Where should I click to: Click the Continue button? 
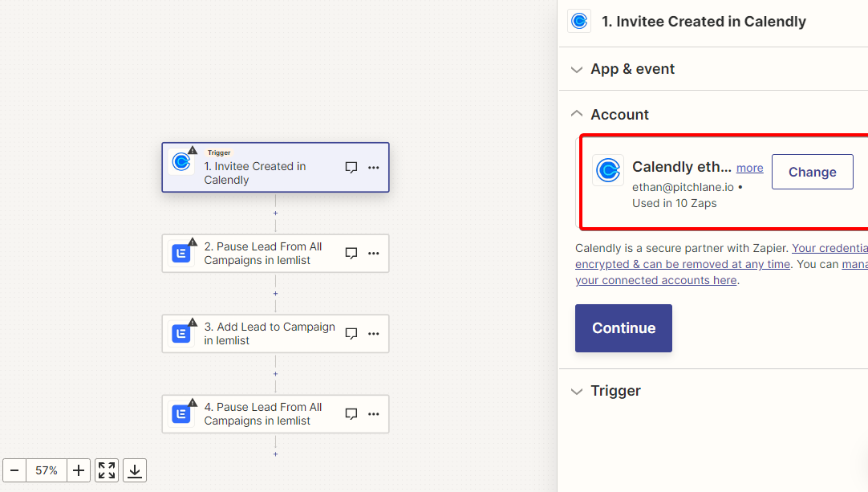623,328
